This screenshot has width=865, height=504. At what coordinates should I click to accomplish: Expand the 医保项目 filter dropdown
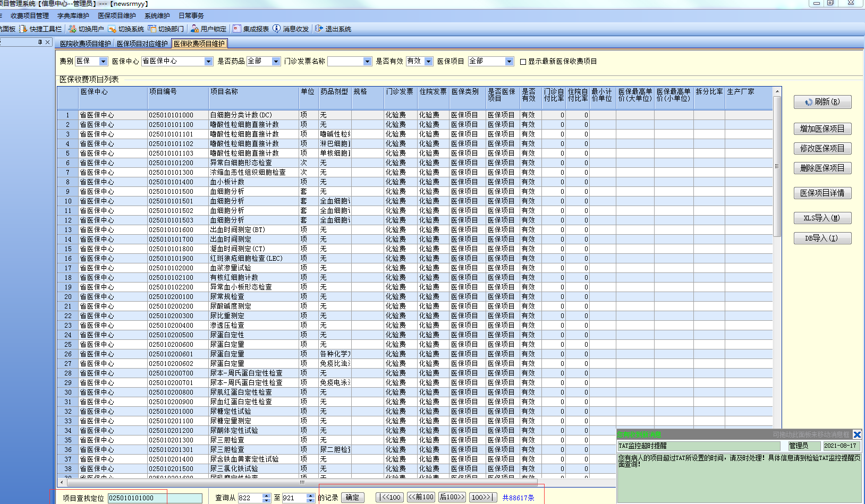tap(509, 62)
